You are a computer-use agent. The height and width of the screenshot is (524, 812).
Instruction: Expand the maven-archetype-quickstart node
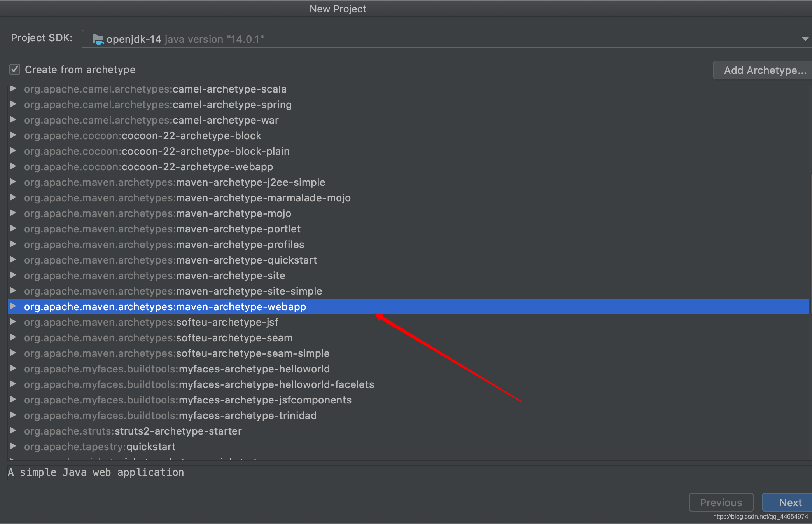click(x=13, y=260)
